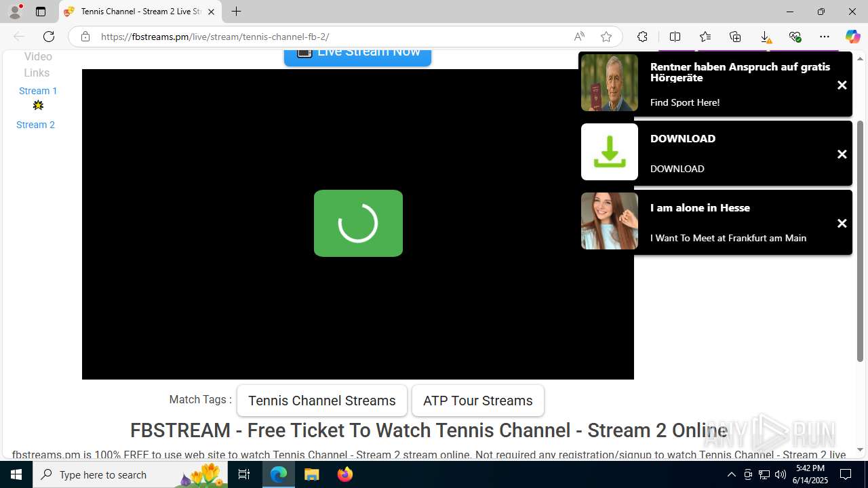
Task: Open the ATP Tour Streams tag
Action: point(478,401)
